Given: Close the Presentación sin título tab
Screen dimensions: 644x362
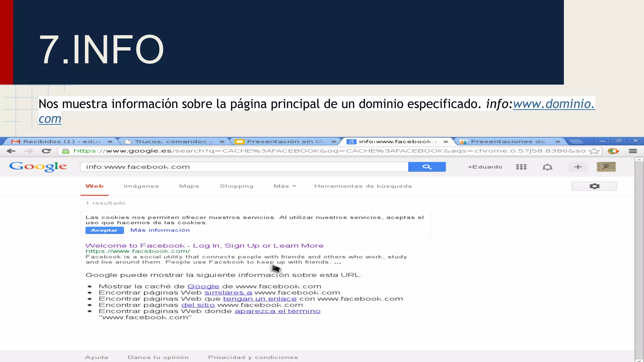Looking at the screenshot, I should [x=334, y=142].
